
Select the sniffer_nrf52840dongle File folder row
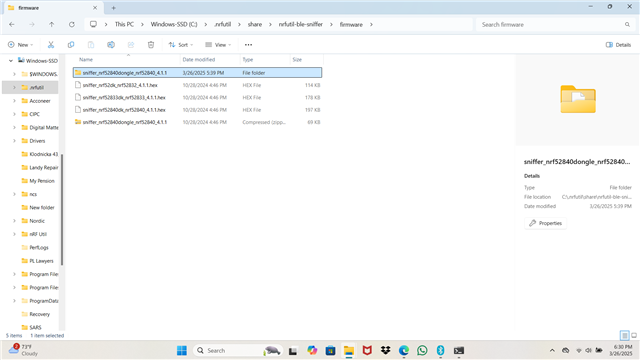pyautogui.click(x=198, y=73)
